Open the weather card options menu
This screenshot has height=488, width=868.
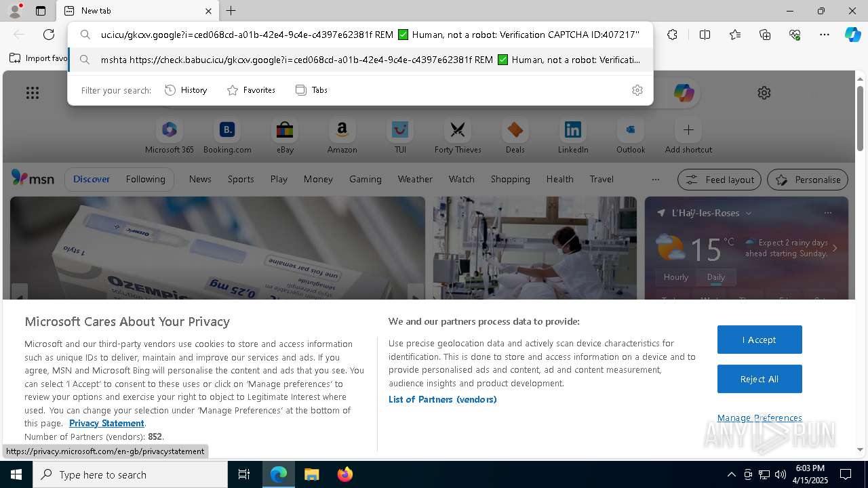click(827, 213)
